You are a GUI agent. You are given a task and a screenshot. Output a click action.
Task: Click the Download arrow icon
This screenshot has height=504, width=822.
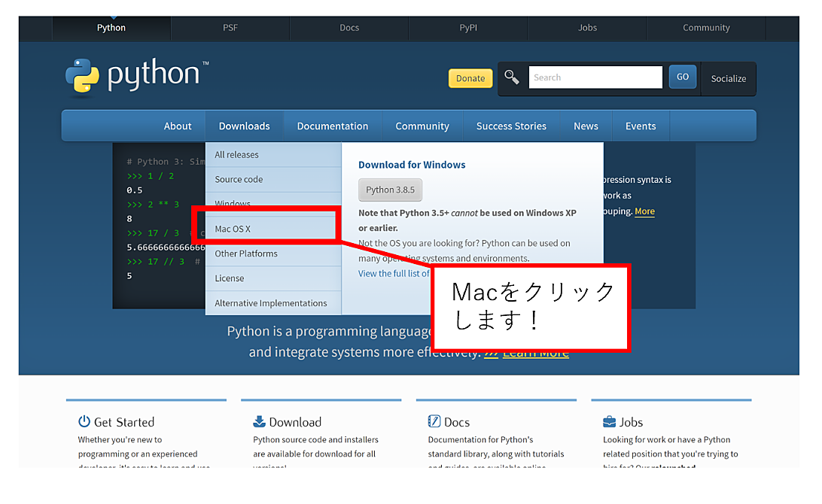(259, 422)
